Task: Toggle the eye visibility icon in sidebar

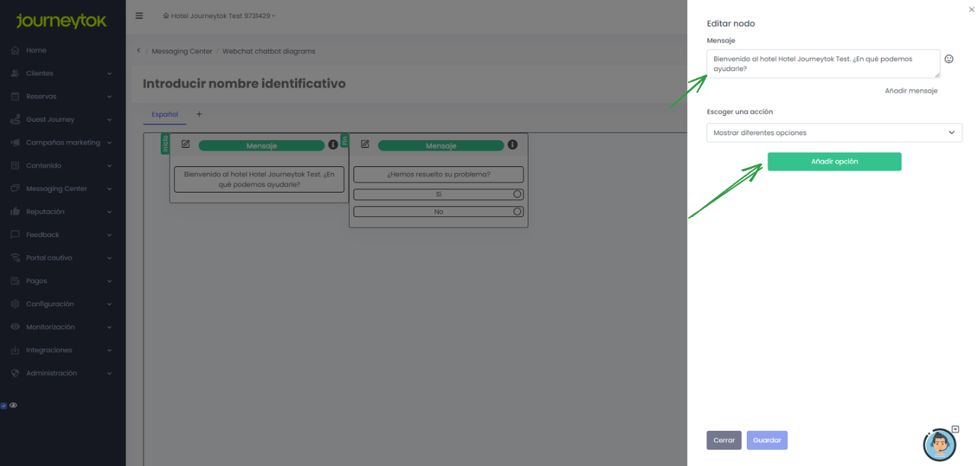Action: pos(13,405)
